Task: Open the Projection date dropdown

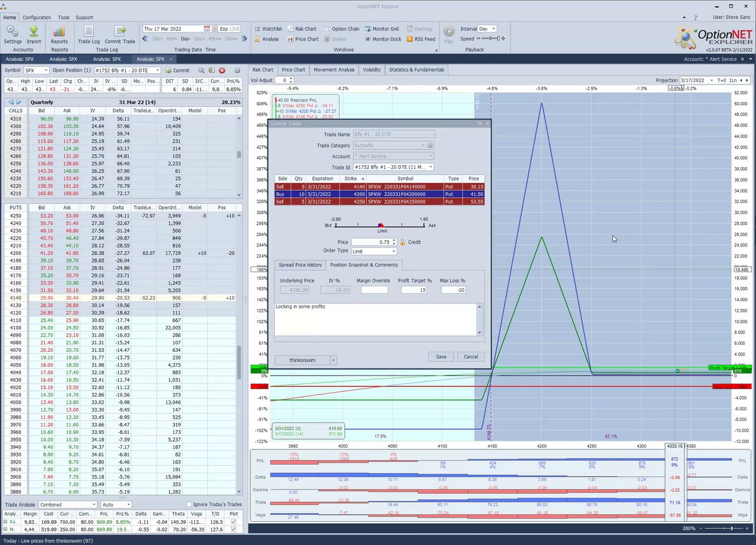Action: point(711,80)
